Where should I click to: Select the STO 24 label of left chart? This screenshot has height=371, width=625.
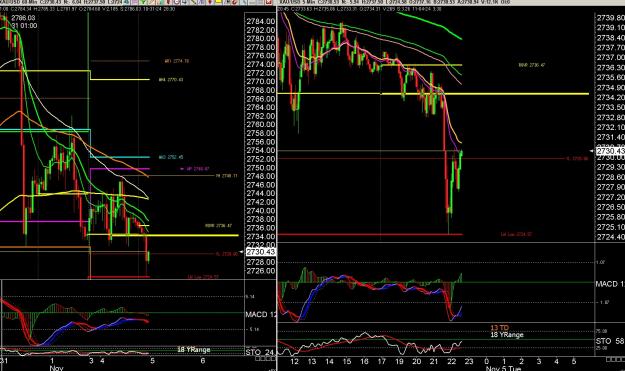point(260,352)
